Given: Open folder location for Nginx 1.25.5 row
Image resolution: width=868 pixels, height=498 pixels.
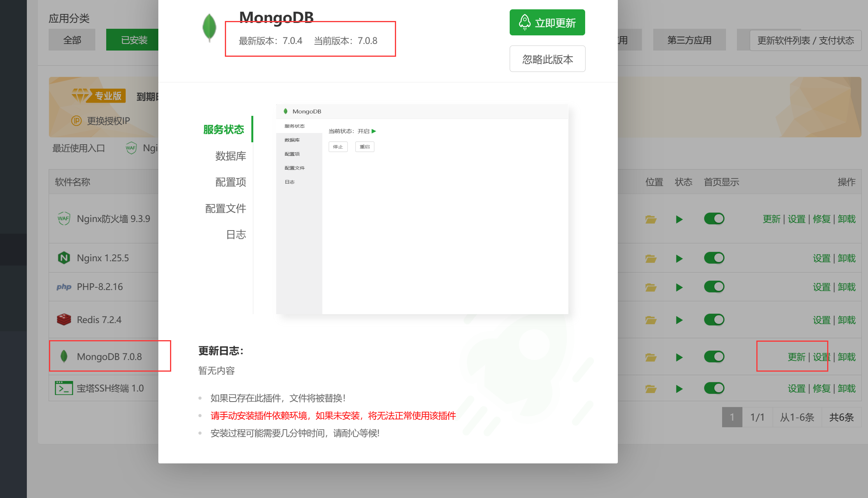Looking at the screenshot, I should [651, 259].
